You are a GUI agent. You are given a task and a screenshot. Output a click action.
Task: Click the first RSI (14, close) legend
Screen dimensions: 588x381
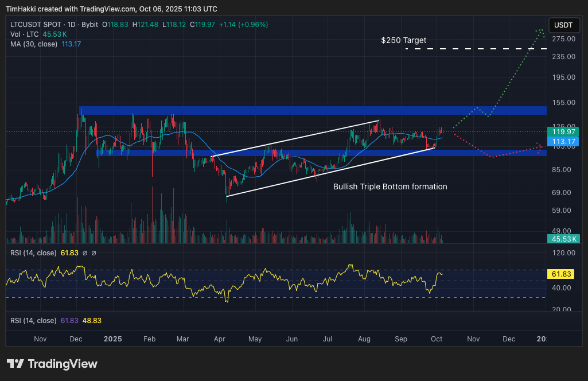pyautogui.click(x=34, y=253)
